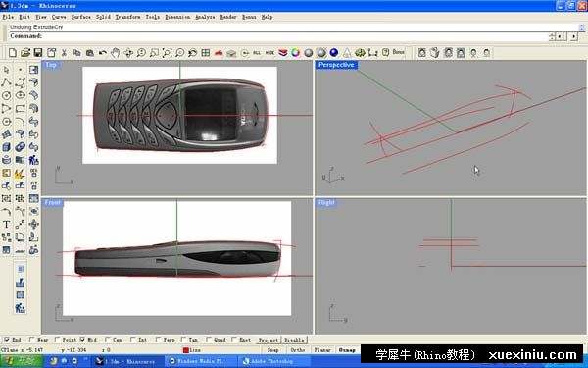Click the open folder icon
The width and height of the screenshot is (588, 368).
click(24, 53)
